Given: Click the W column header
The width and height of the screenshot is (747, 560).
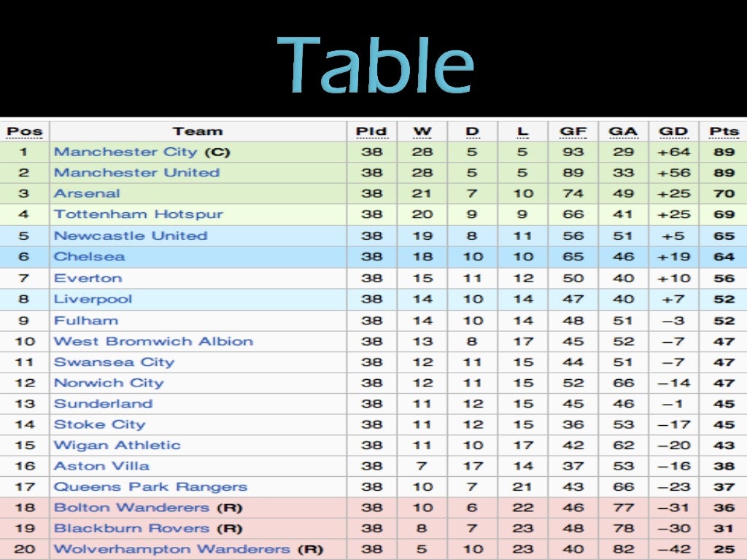Looking at the screenshot, I should pos(422,132).
